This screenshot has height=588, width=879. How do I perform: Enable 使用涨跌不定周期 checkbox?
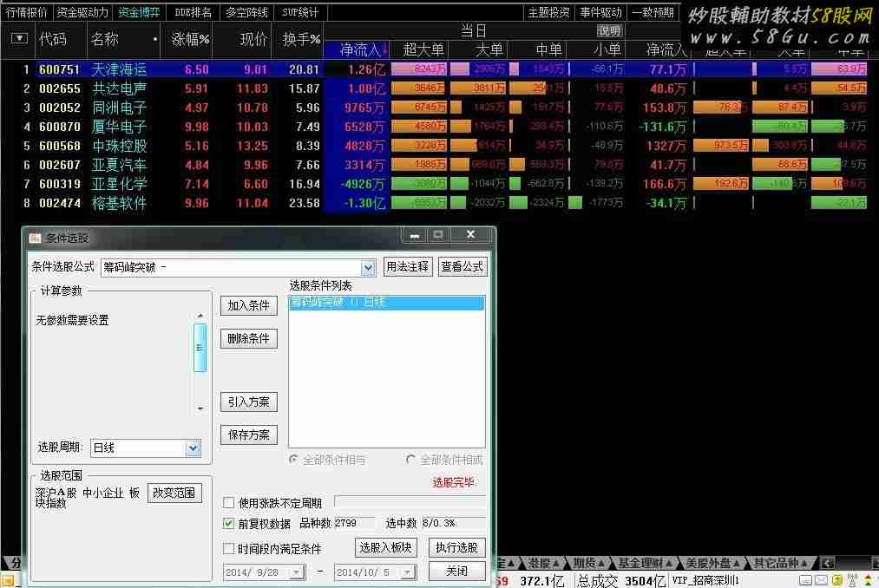click(229, 503)
